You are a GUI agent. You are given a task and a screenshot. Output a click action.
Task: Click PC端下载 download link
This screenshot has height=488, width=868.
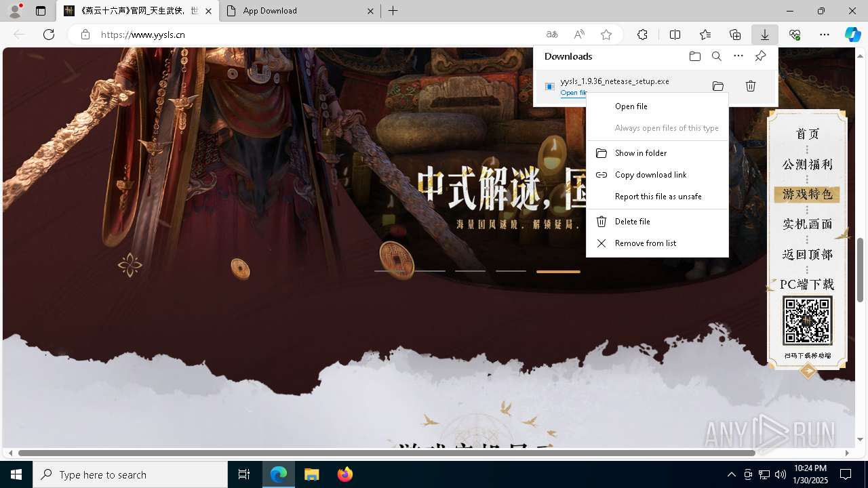point(807,285)
